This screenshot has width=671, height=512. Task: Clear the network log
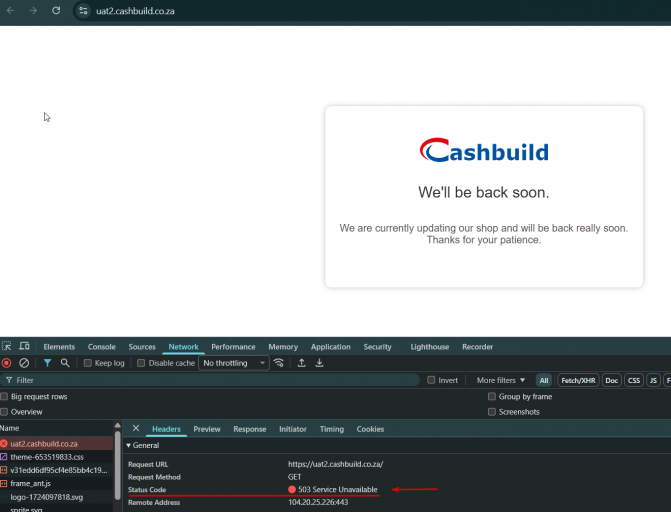[x=24, y=363]
